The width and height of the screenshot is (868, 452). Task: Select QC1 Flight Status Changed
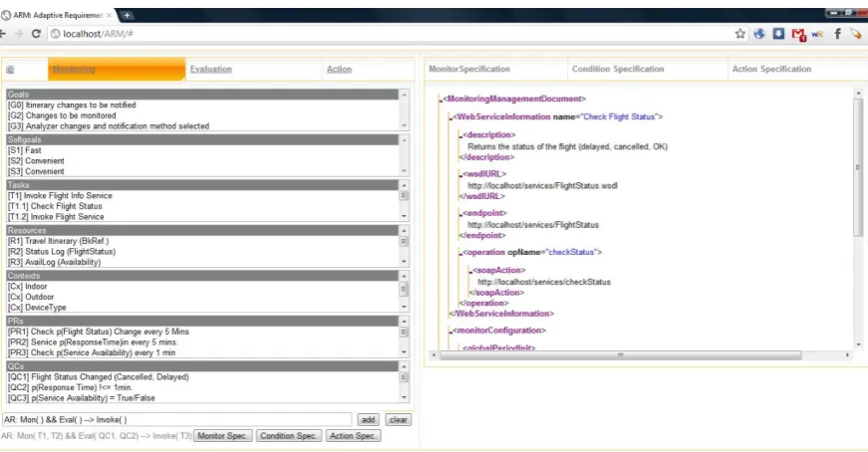pos(202,377)
